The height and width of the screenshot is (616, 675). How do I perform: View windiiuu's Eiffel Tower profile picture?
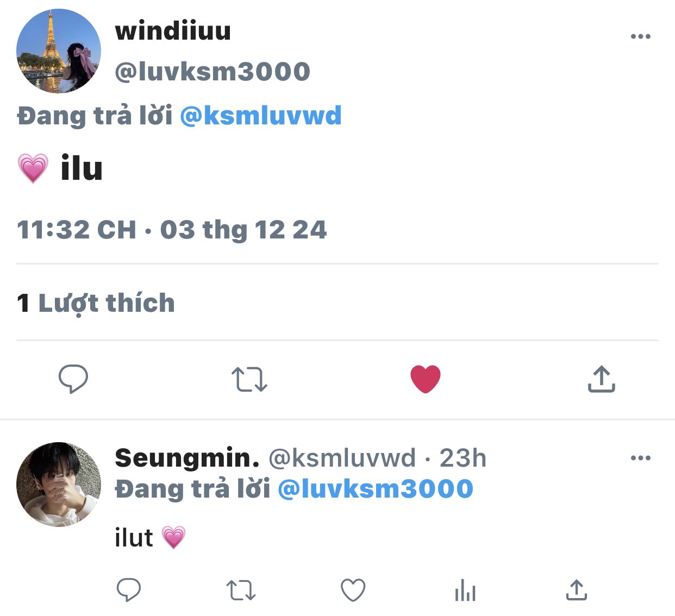click(59, 51)
